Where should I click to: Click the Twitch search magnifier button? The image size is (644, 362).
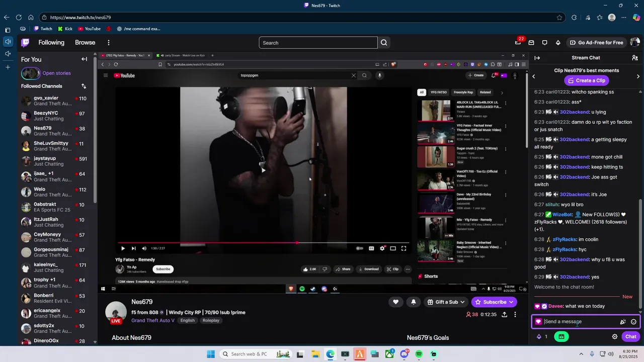[384, 43]
